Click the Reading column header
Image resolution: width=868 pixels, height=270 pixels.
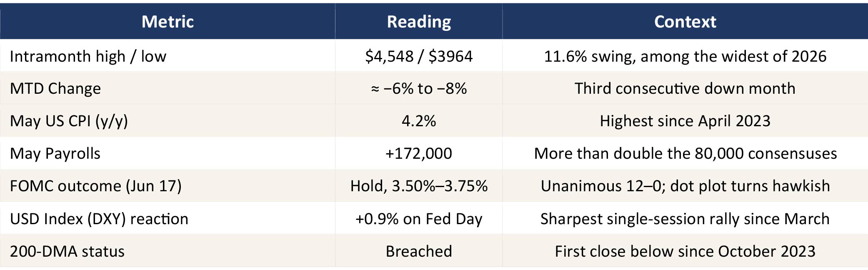pos(419,22)
